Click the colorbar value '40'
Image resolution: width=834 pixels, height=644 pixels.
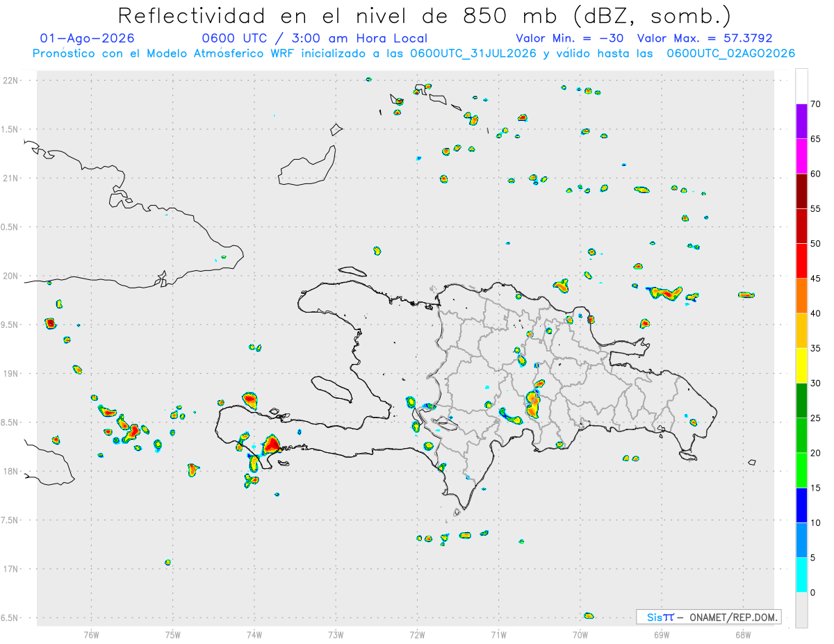coord(815,313)
